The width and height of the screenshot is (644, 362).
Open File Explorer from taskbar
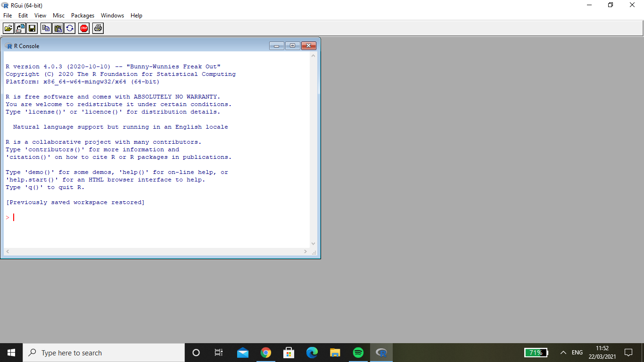tap(335, 353)
